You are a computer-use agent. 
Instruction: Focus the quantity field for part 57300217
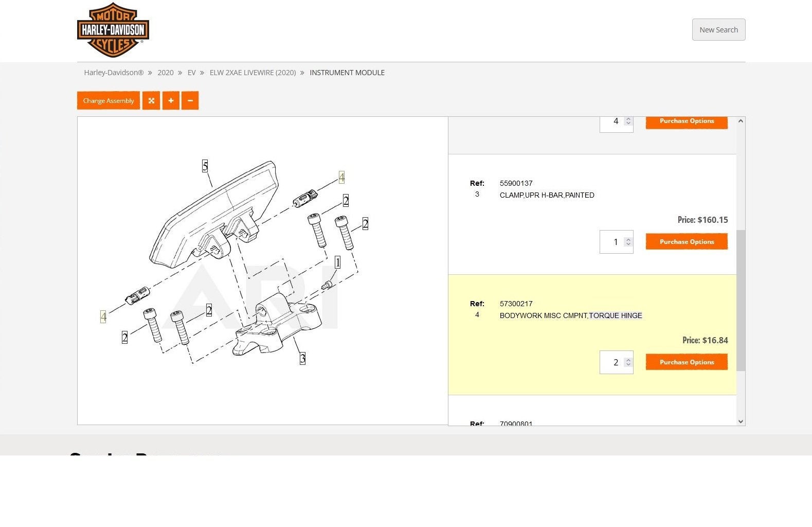click(x=616, y=362)
